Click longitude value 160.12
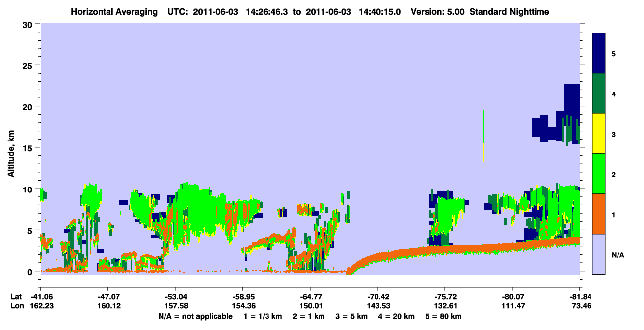Image resolution: width=644 pixels, height=330 pixels. click(107, 305)
